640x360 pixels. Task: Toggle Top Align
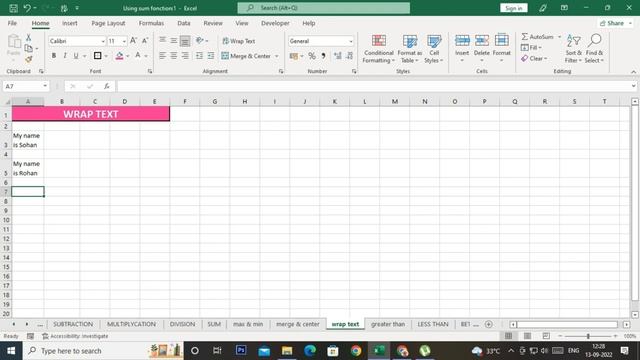tap(162, 41)
